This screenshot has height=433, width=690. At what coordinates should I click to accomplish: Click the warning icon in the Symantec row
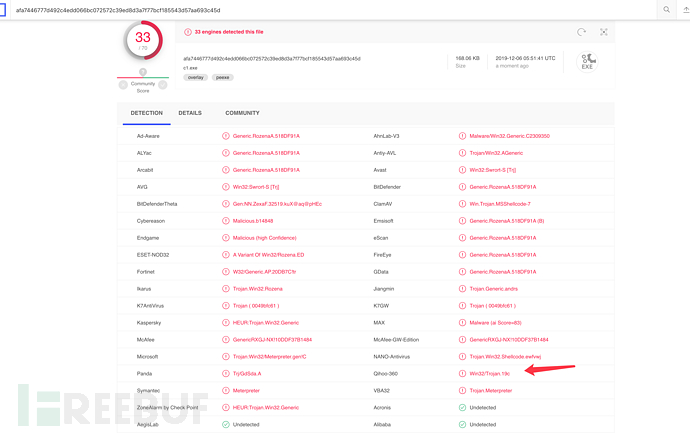tap(226, 391)
